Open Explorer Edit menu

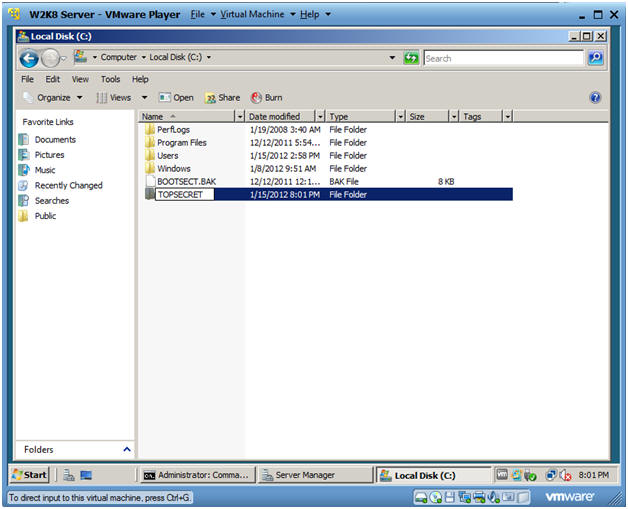click(x=52, y=79)
